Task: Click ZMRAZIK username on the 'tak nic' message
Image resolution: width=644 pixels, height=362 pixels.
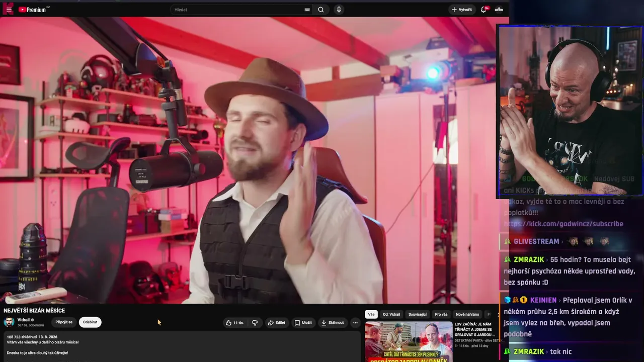Action: (529, 351)
